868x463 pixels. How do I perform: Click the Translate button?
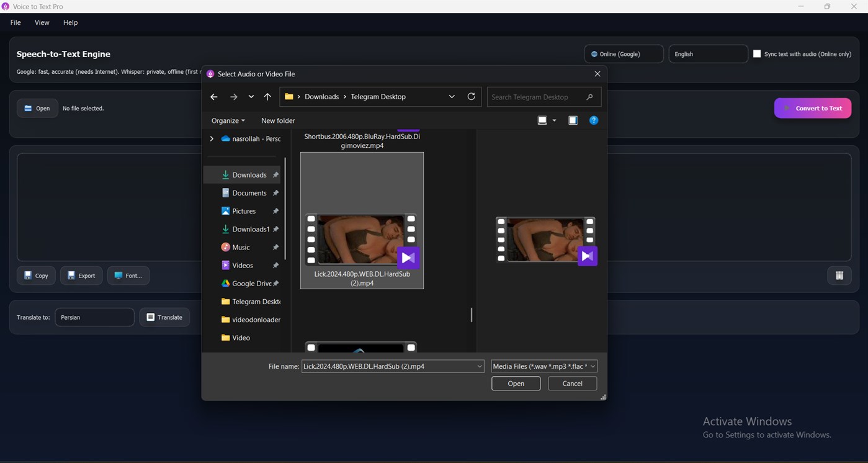164,317
